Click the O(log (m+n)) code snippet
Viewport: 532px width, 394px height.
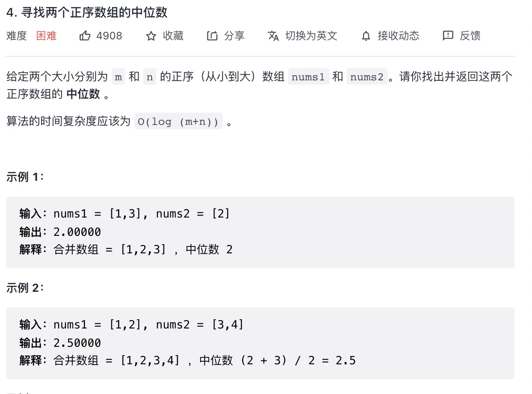[x=178, y=121]
